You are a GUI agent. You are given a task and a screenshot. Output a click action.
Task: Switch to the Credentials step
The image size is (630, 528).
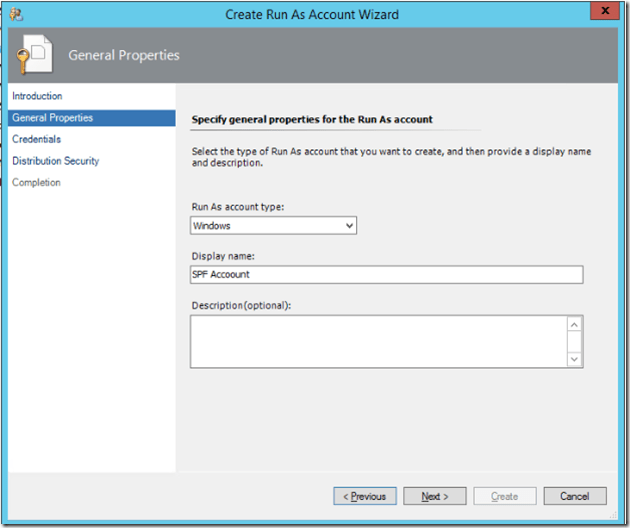[36, 139]
